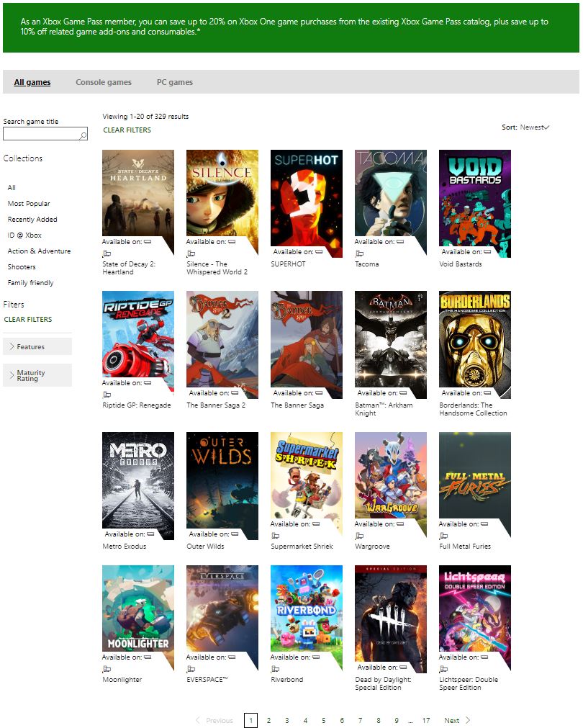
Task: Open Outer Wilds game cover
Action: (x=222, y=485)
